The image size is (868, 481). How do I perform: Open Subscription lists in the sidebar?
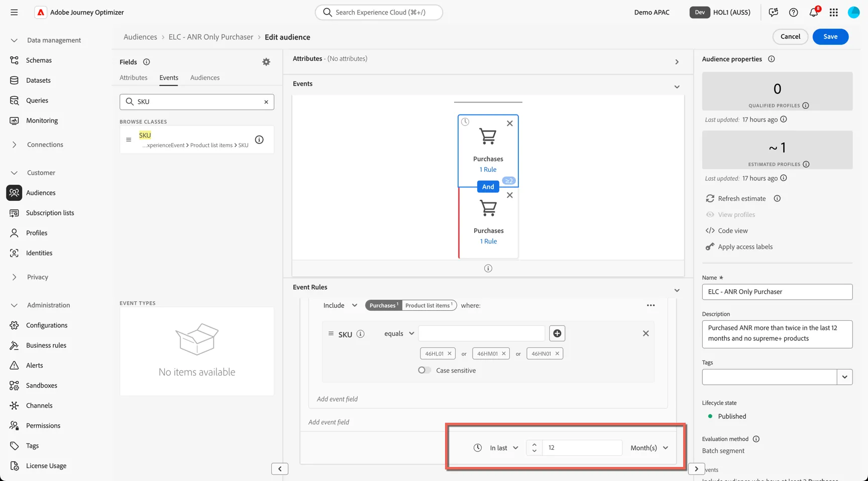coord(50,213)
